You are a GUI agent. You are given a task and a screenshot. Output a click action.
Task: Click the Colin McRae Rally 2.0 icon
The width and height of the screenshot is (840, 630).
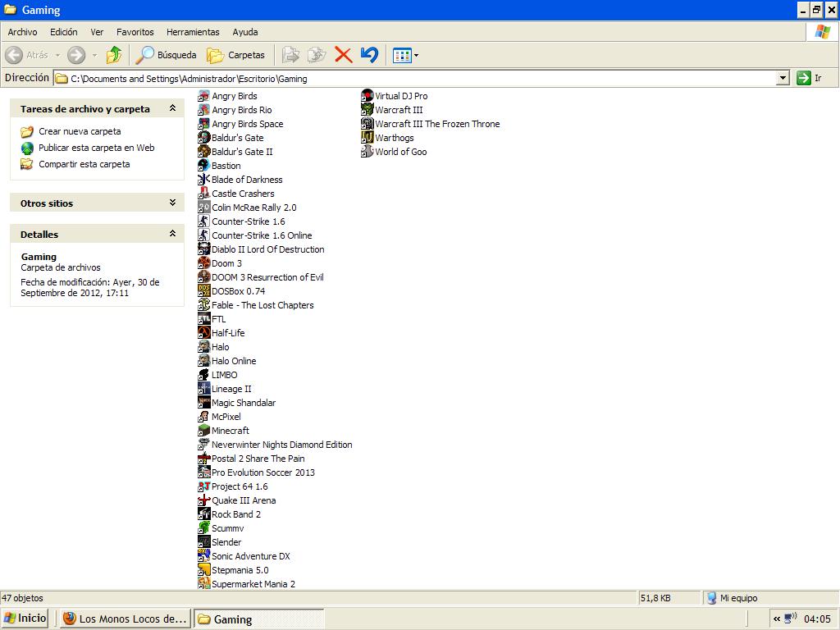[x=203, y=208]
